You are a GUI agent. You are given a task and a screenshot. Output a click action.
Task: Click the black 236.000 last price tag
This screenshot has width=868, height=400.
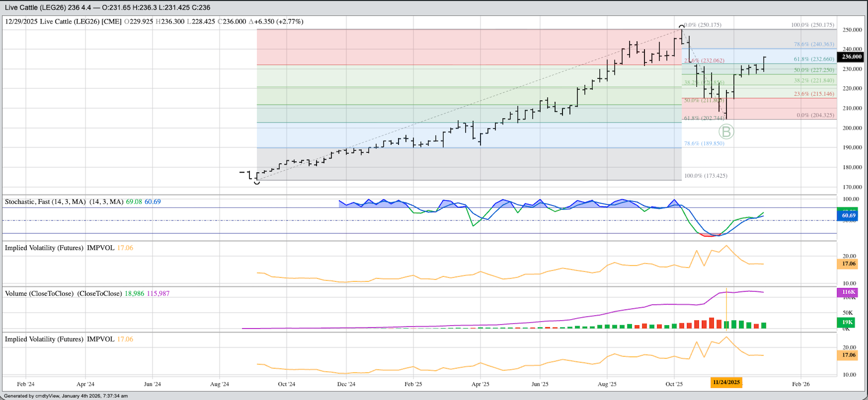pos(851,57)
